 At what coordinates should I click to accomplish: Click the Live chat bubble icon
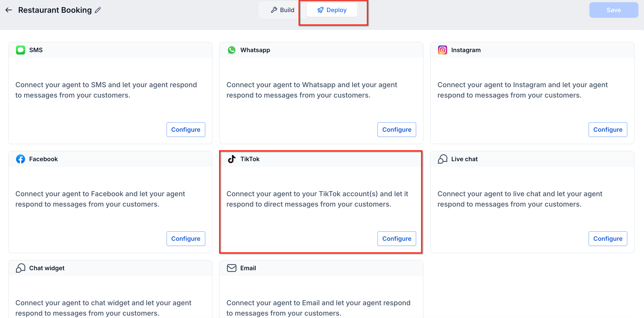442,159
